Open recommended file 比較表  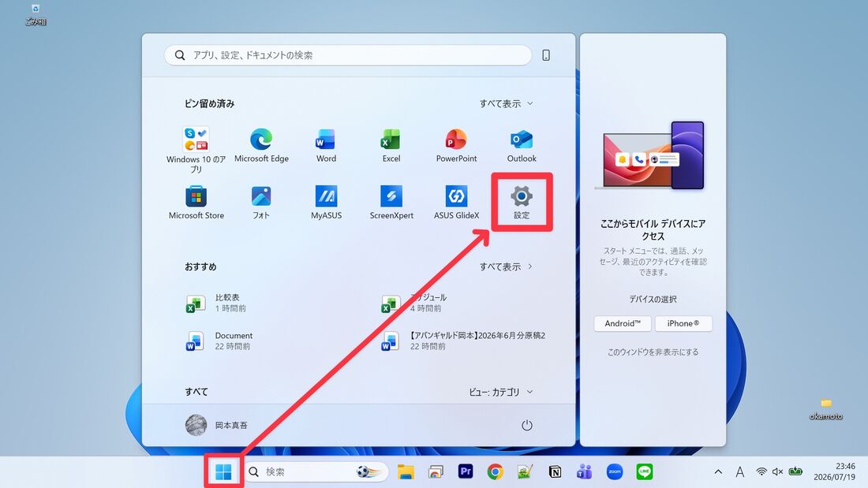click(216, 303)
